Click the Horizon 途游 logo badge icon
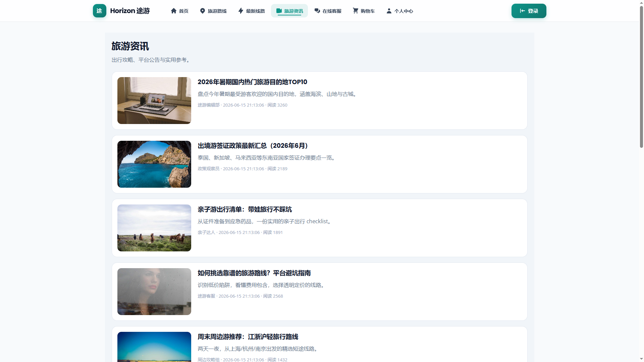Screen dimensions: 644x362 (x=100, y=11)
